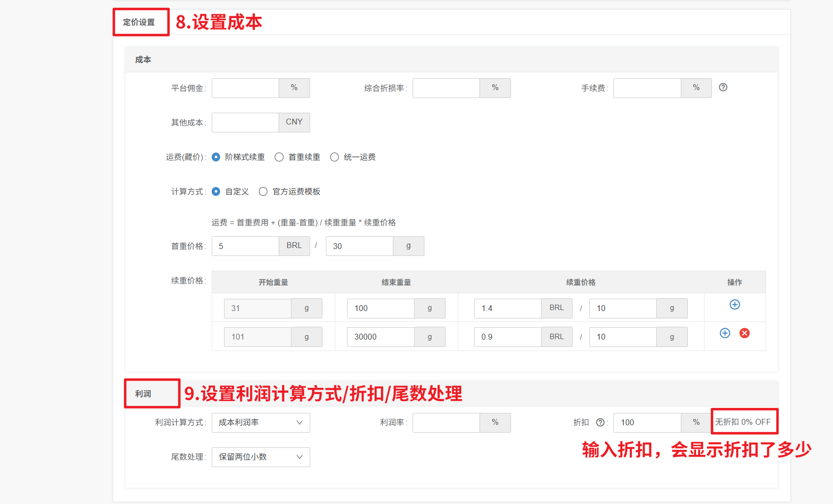Select 自定义 calculation method

(216, 191)
